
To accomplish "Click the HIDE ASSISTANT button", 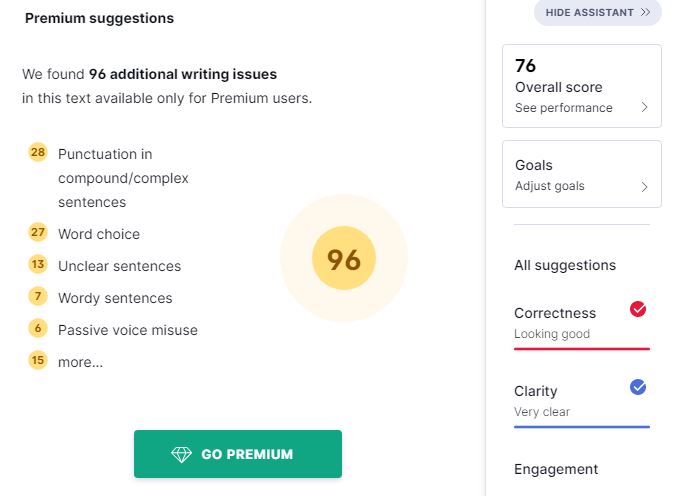I will coord(598,12).
